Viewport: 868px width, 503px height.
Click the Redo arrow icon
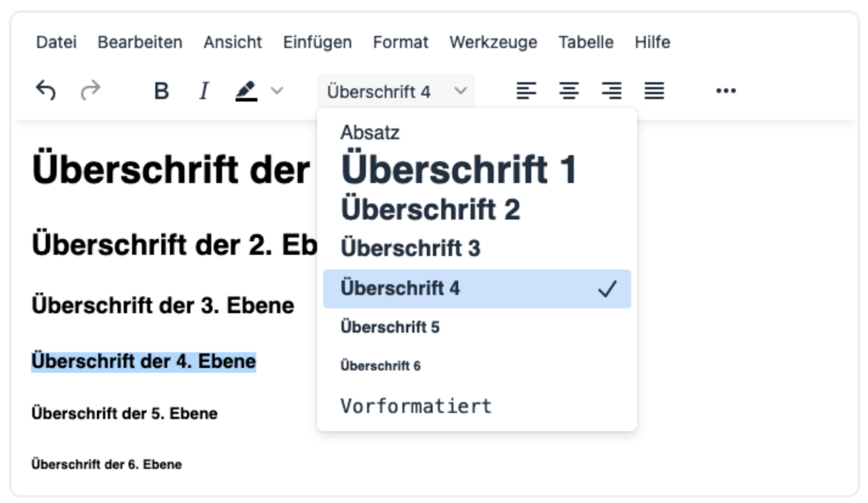[x=90, y=91]
